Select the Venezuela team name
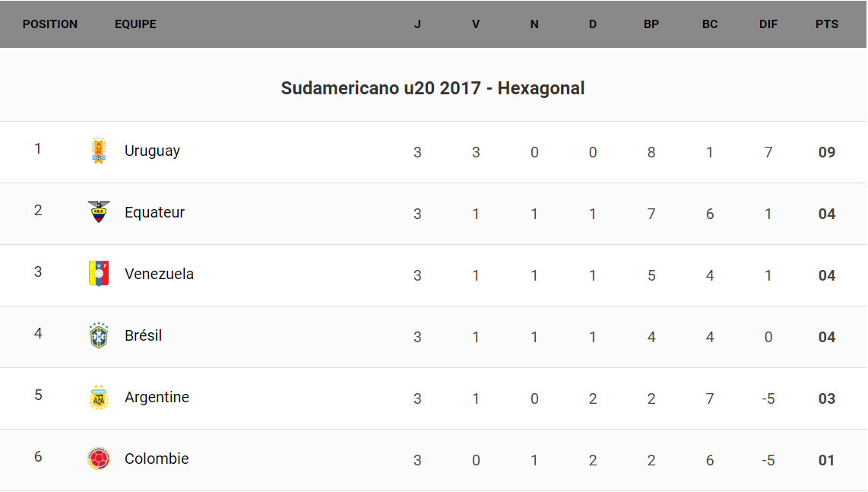 point(159,275)
